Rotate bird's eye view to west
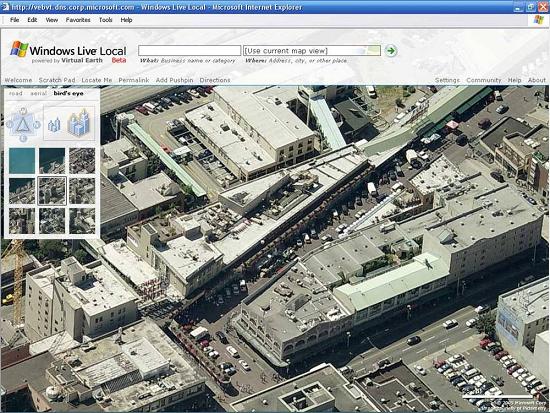The width and height of the screenshot is (550, 413). point(9,125)
